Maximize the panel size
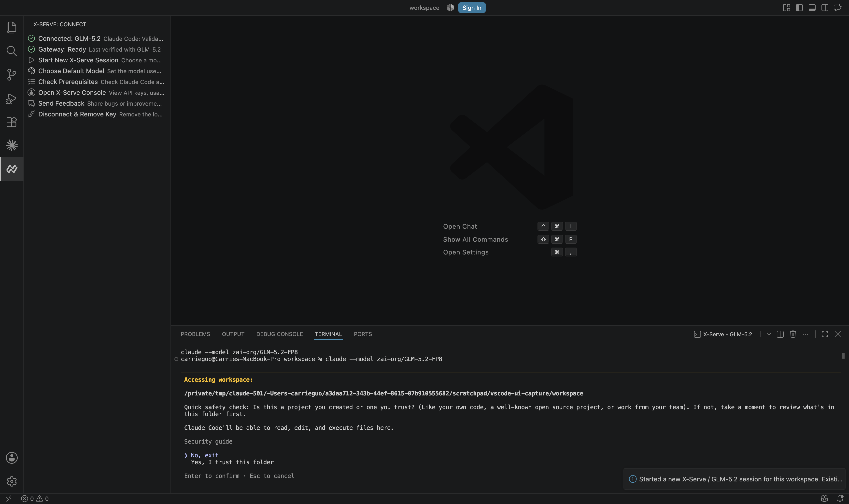 825,334
